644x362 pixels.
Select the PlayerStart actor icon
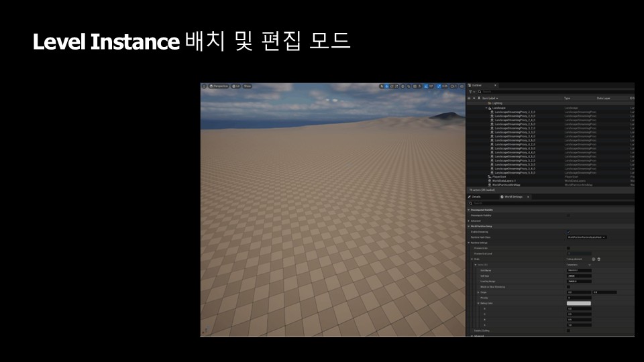[489, 176]
